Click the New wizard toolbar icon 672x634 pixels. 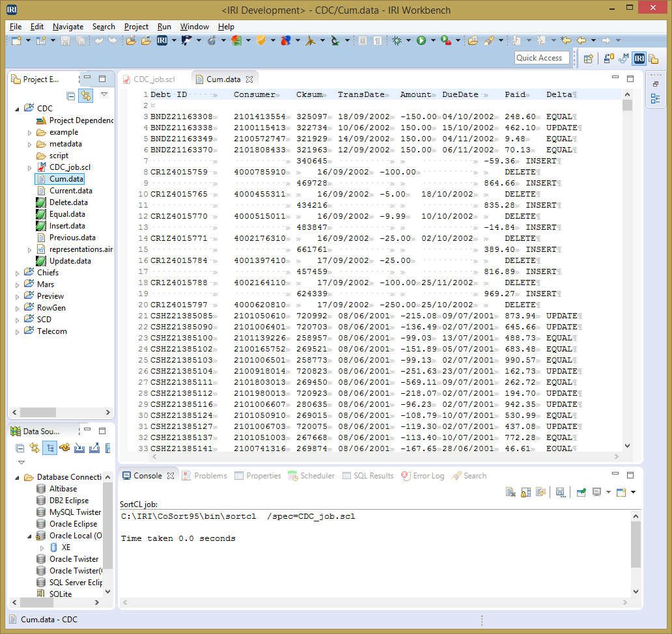[x=16, y=41]
